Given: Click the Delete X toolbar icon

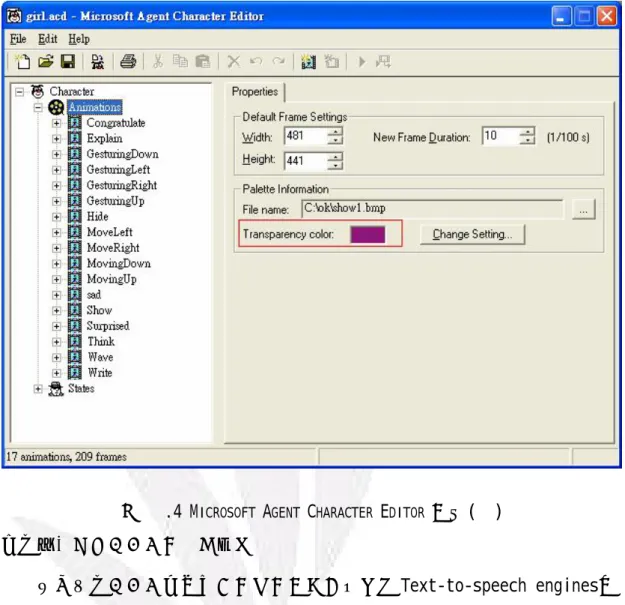Looking at the screenshot, I should pyautogui.click(x=234, y=62).
